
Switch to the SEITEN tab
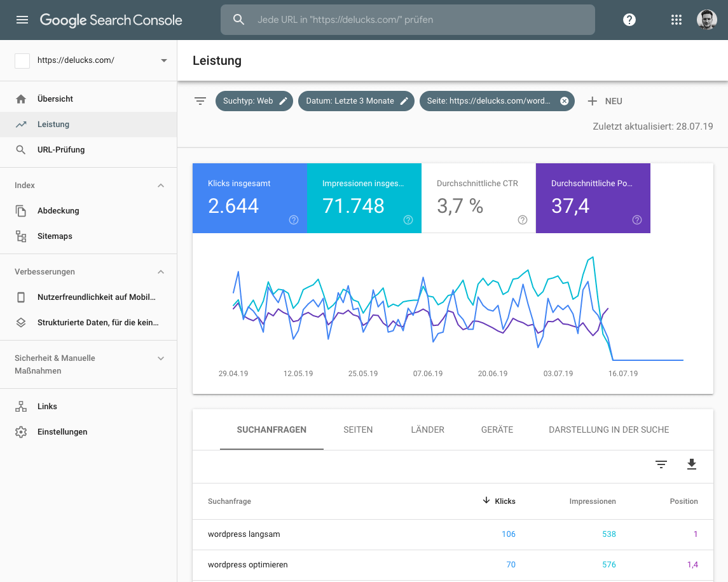(x=358, y=430)
